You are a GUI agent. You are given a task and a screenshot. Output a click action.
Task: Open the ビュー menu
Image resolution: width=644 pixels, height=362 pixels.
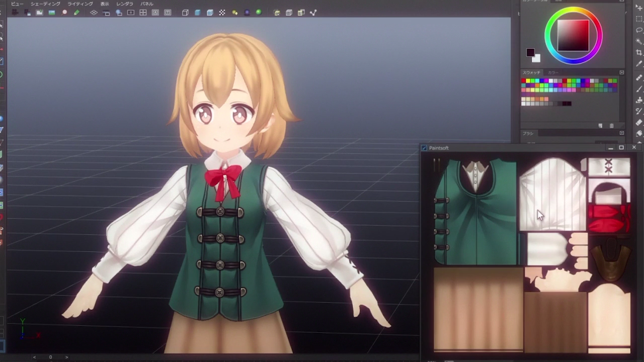point(17,4)
